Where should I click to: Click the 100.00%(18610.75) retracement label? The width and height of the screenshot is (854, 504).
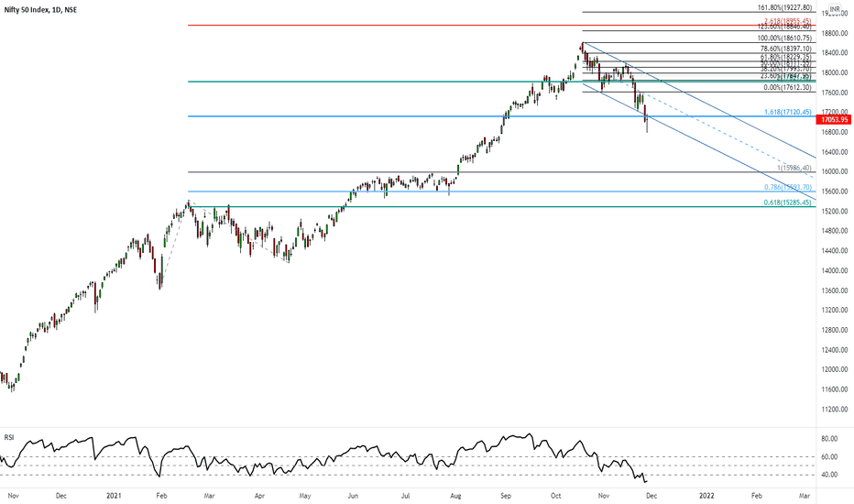[x=785, y=38]
